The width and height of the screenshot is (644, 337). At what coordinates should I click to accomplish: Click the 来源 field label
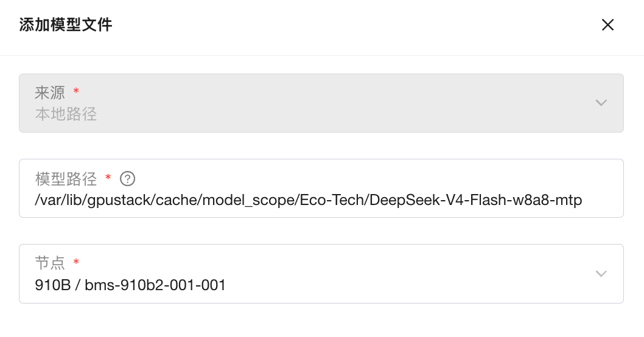click(x=50, y=92)
